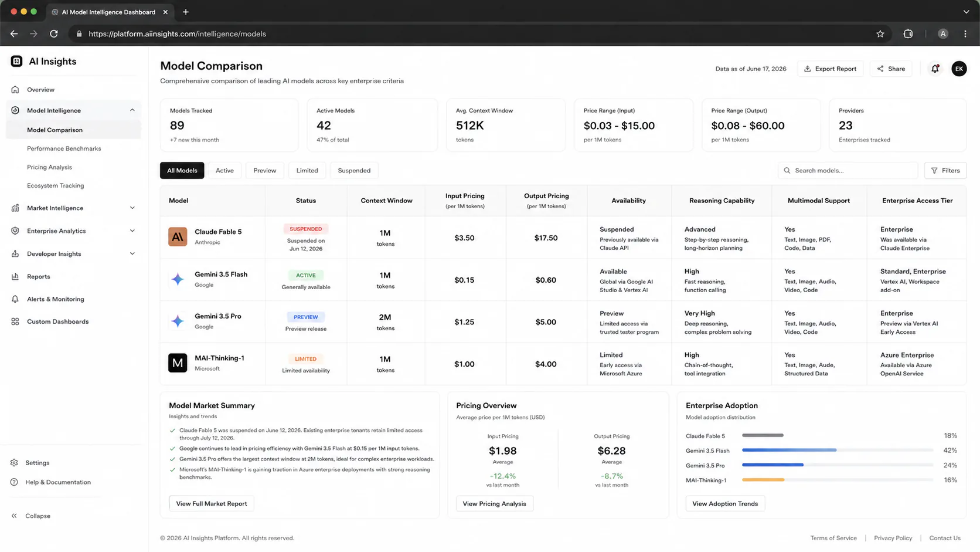Click the Gemini 3.5 Flash adoption bar

pyautogui.click(x=789, y=451)
